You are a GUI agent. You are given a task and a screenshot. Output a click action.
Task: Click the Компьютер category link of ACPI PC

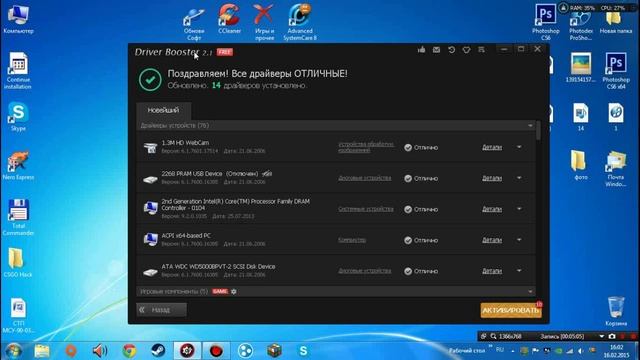point(352,240)
